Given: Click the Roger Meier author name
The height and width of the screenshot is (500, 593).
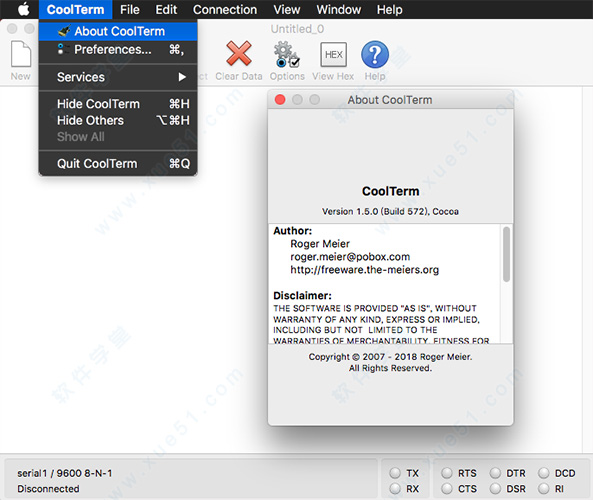Looking at the screenshot, I should click(320, 244).
